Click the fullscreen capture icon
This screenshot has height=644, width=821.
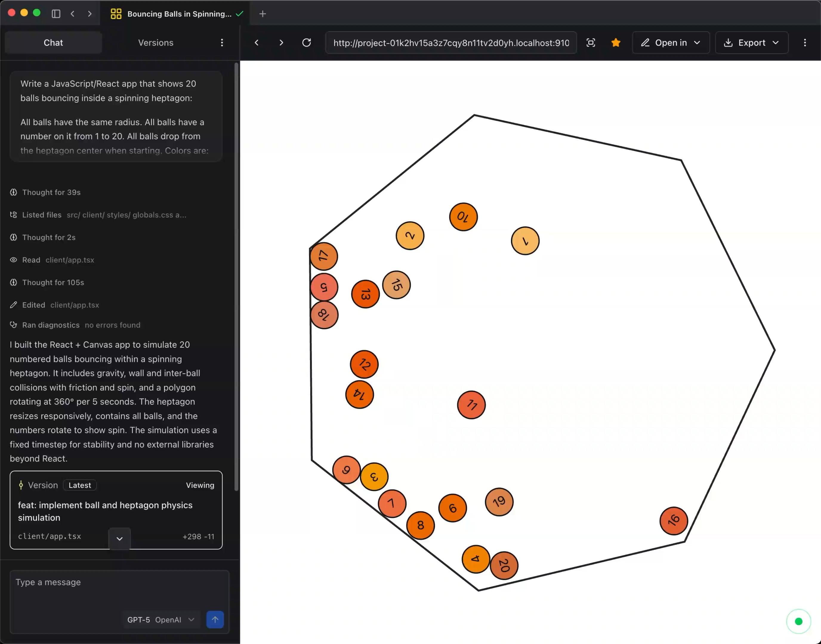(x=590, y=43)
